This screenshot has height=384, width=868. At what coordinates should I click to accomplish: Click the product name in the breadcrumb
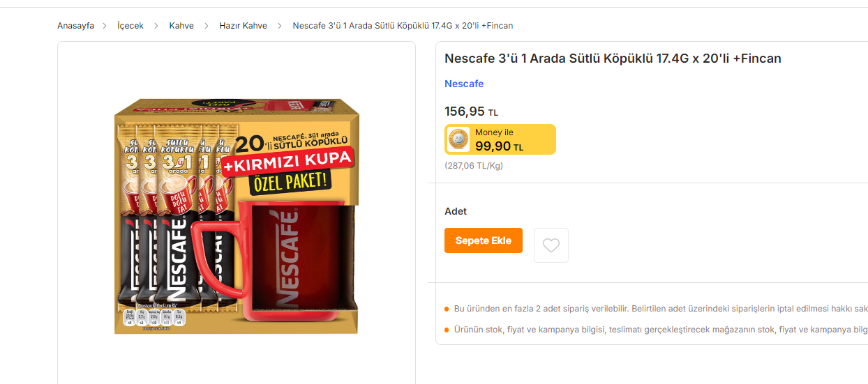(x=403, y=26)
